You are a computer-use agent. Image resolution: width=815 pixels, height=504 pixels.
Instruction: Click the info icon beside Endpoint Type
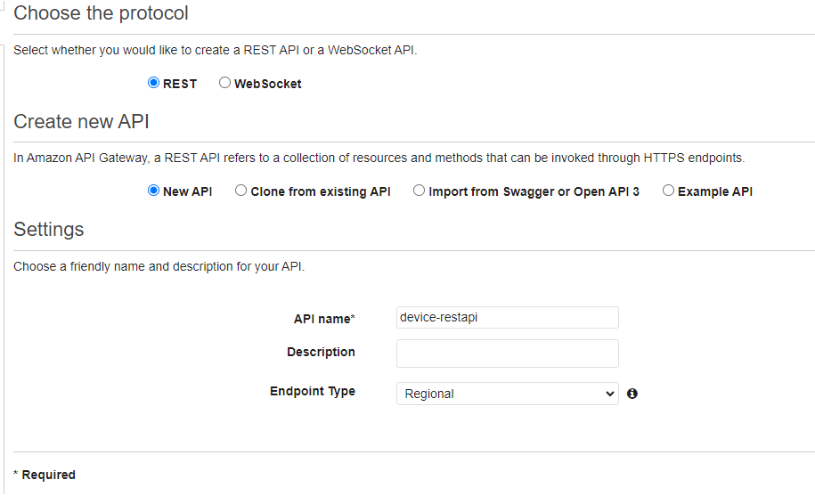pos(632,394)
